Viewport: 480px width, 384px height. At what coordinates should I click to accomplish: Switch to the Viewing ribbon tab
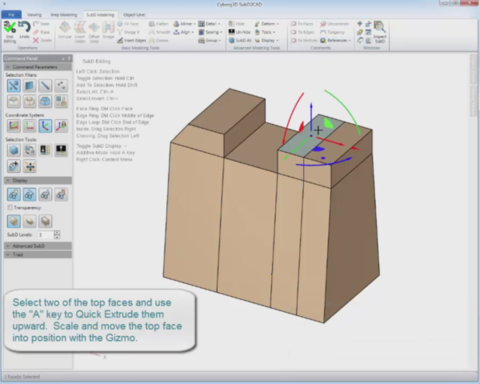tap(34, 15)
